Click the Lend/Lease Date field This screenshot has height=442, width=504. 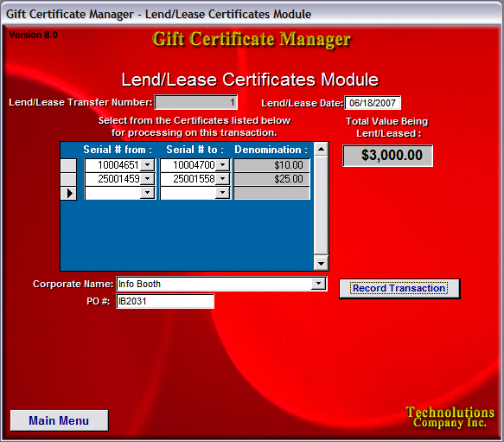click(x=373, y=103)
